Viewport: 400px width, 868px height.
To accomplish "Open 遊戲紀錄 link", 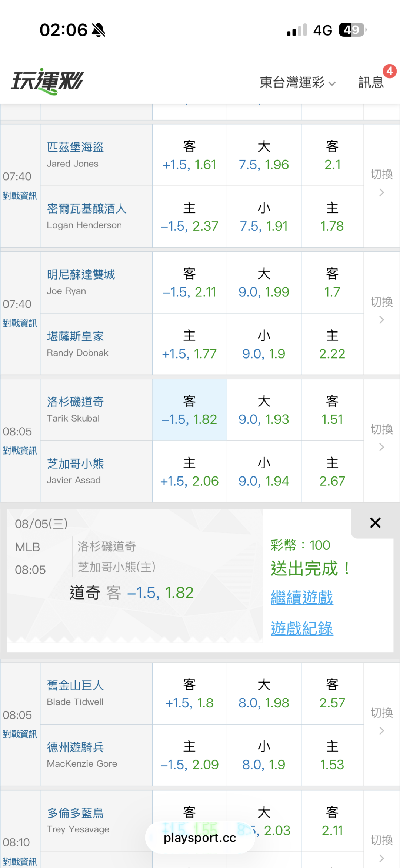I will 302,628.
